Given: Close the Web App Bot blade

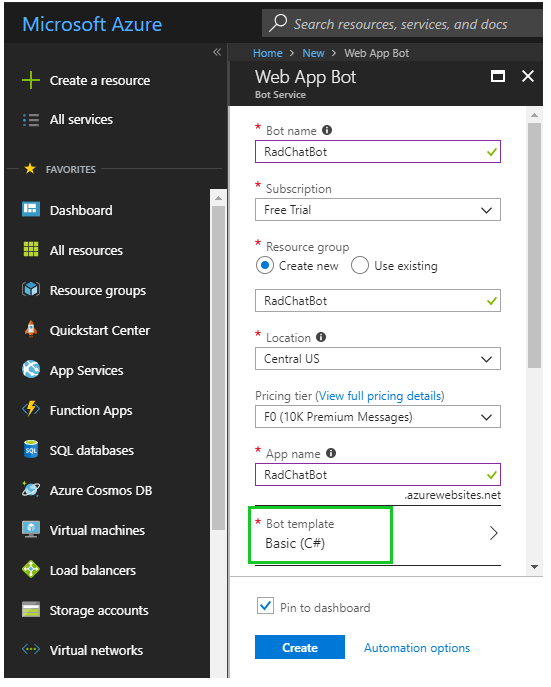Looking at the screenshot, I should point(528,76).
